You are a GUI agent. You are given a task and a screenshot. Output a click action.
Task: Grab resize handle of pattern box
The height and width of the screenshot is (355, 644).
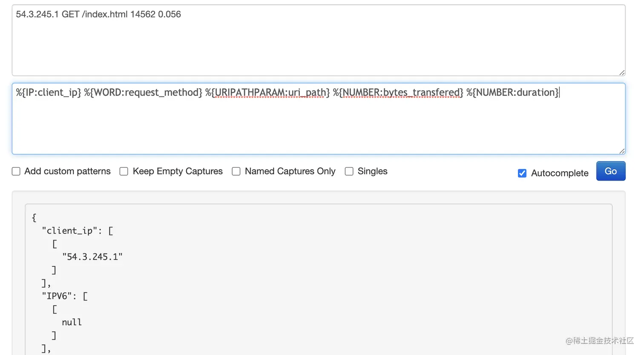(x=622, y=151)
